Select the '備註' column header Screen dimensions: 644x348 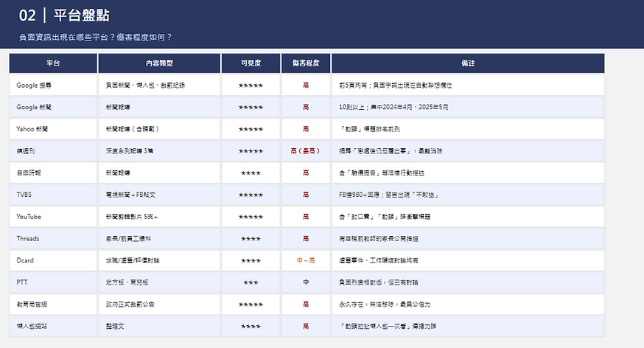[468, 63]
